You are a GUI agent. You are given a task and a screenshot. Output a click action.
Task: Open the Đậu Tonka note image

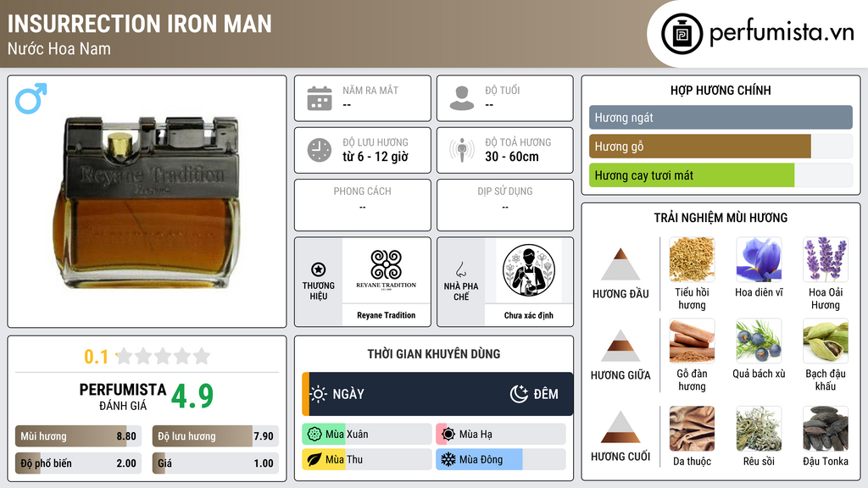(x=826, y=428)
